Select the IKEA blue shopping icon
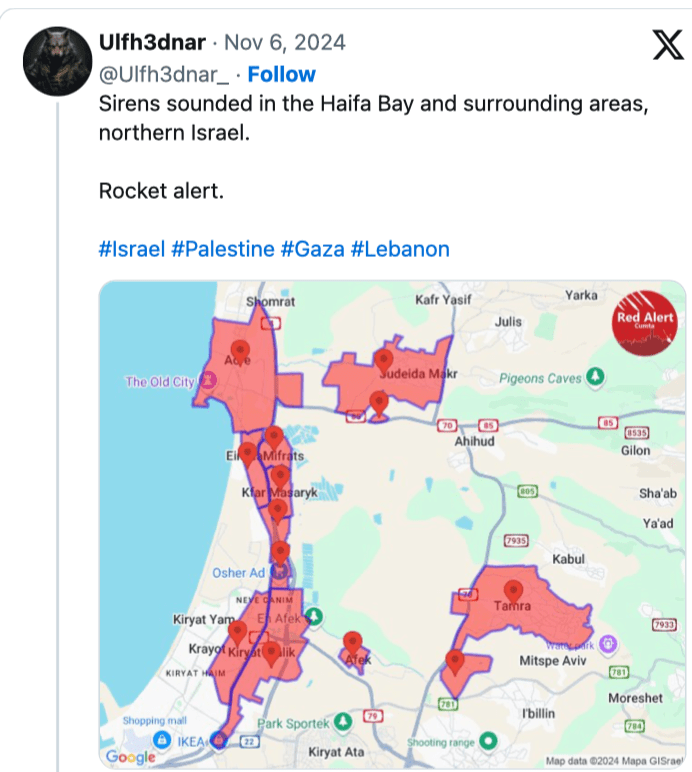 click(x=161, y=738)
